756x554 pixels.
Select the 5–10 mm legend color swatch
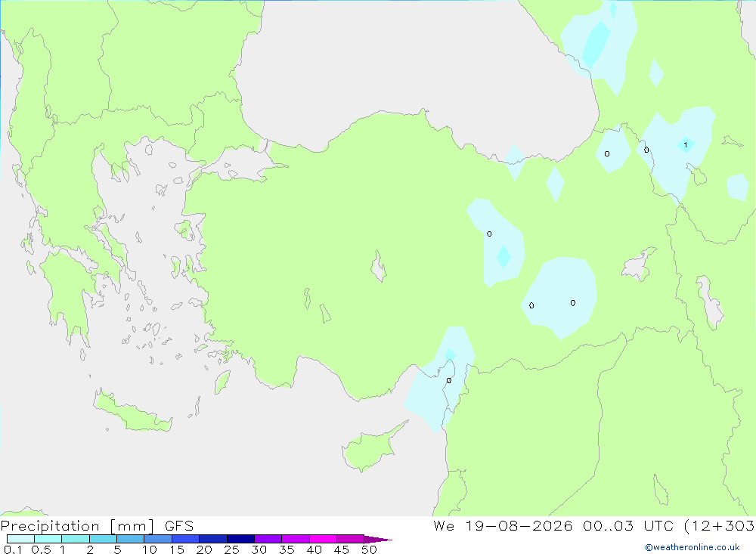point(131,539)
